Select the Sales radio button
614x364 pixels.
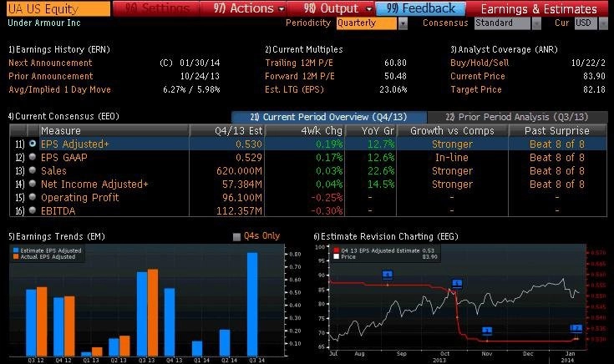[x=33, y=170]
